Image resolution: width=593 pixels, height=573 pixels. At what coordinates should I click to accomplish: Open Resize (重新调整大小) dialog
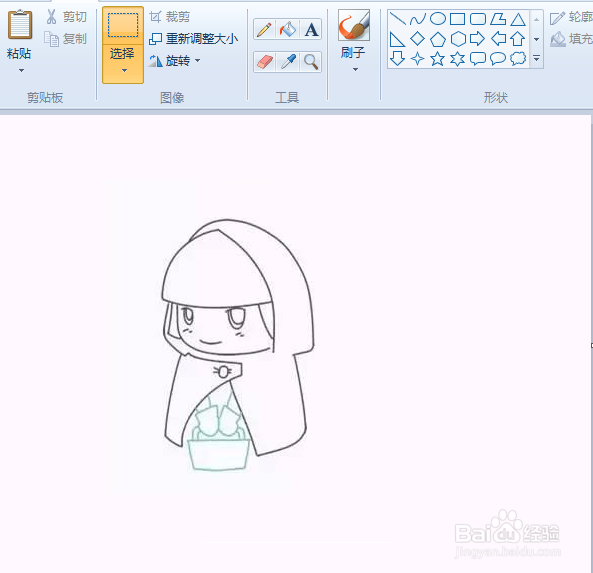[193, 39]
